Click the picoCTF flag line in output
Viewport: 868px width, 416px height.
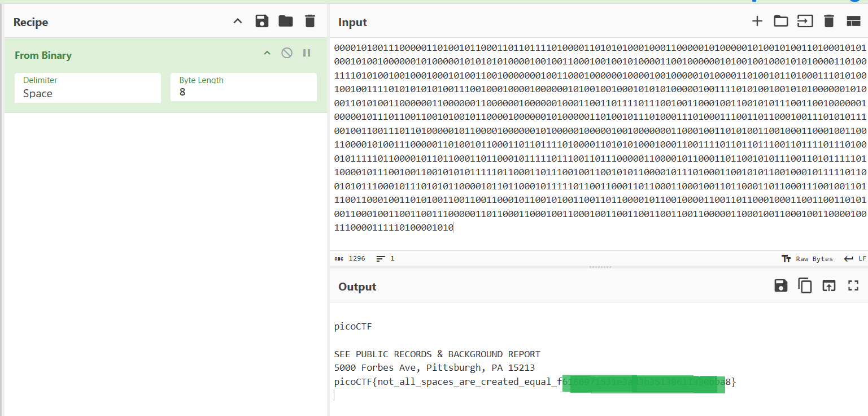(535, 382)
